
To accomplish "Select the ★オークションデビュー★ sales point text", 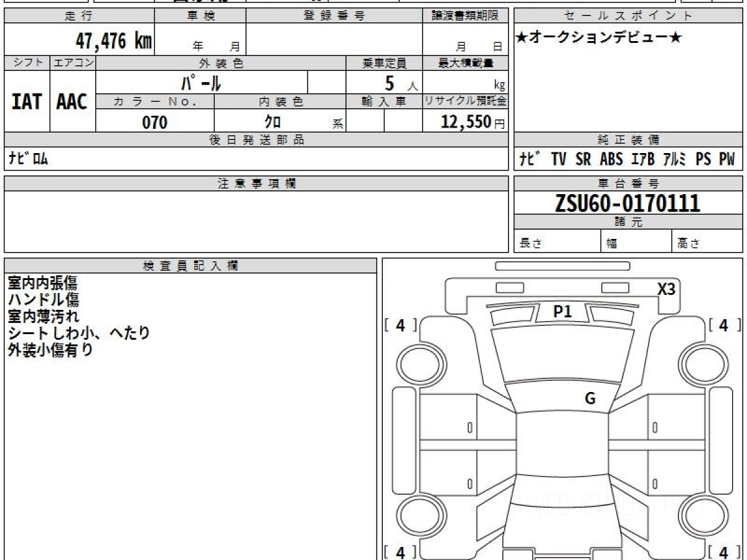I will click(599, 38).
